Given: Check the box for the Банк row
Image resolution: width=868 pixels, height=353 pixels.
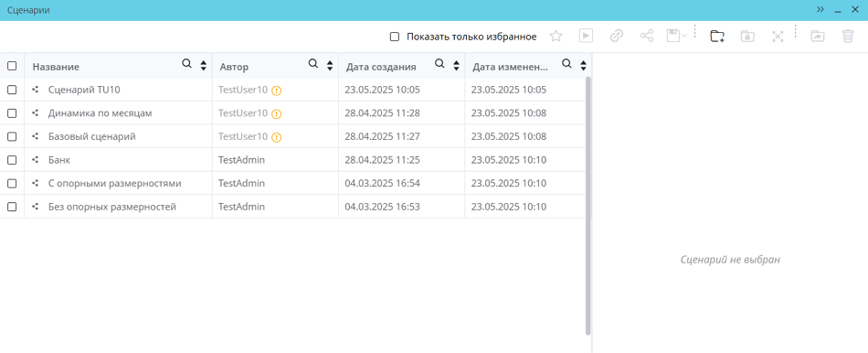Looking at the screenshot, I should [12, 160].
